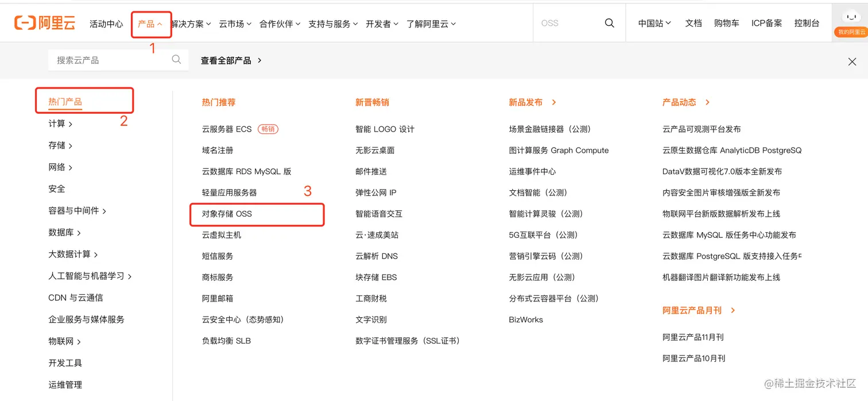
Task: Select the 开发工具 category
Action: [x=65, y=363]
